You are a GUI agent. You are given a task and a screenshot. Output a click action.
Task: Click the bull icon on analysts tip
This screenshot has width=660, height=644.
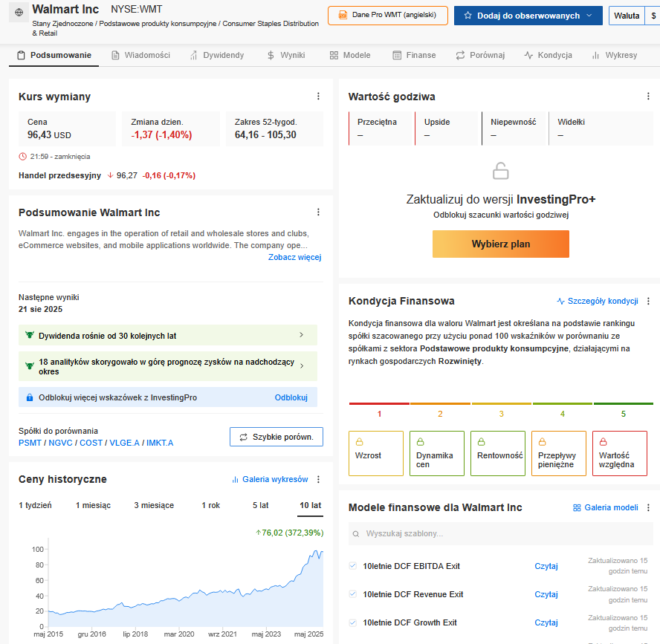tap(30, 366)
